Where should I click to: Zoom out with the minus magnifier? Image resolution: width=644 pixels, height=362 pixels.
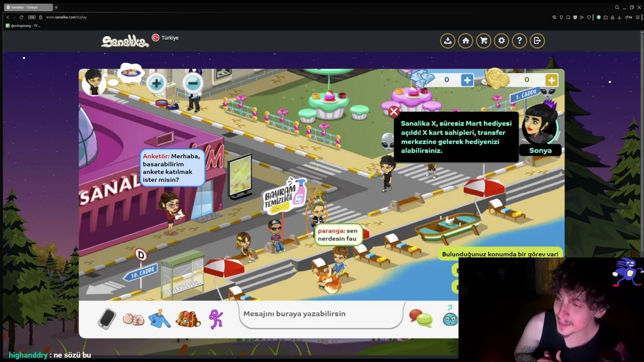[x=193, y=83]
